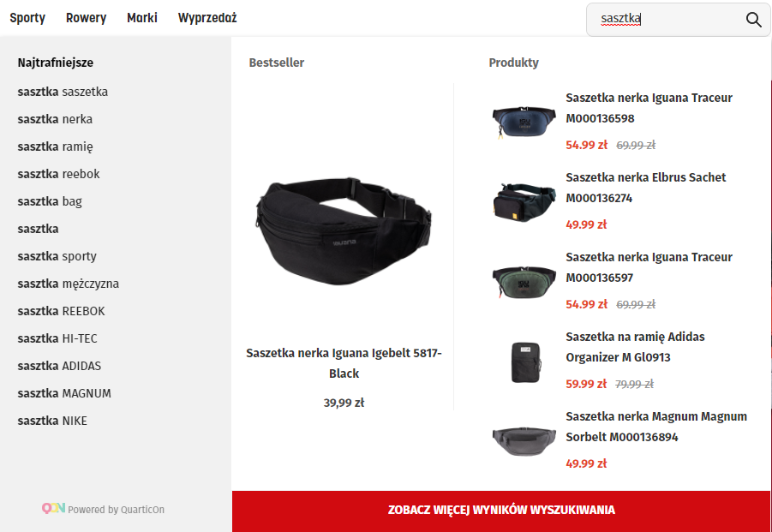Choose the "sasztka HI-TEC" suggestion
This screenshot has width=772, height=532.
click(57, 339)
